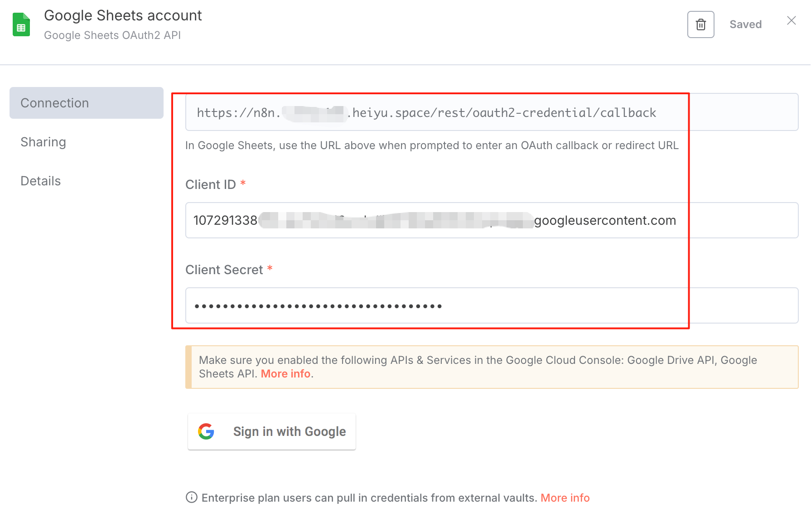This screenshot has width=811, height=532.
Task: Click the info circle icon near Enterprise note
Action: (192, 498)
